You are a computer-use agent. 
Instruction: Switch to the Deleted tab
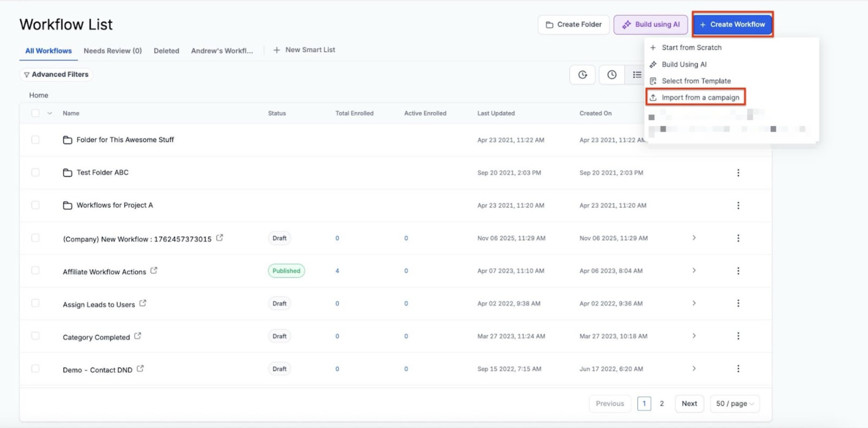166,51
